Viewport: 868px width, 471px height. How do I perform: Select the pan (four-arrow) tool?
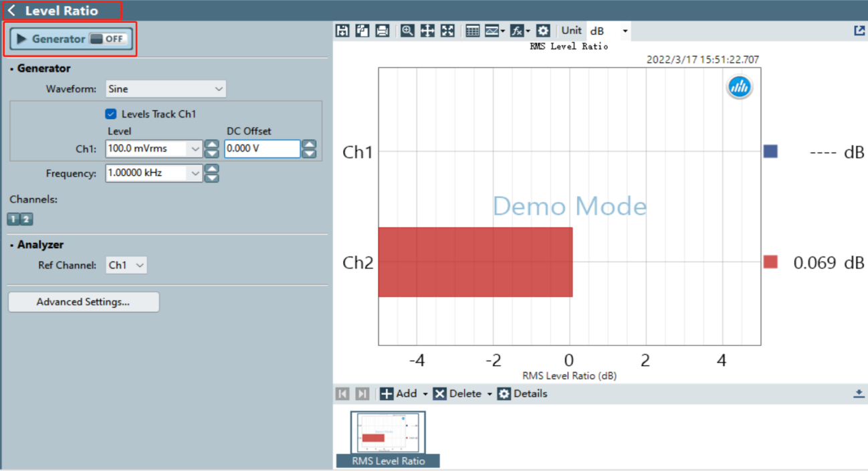click(x=427, y=31)
